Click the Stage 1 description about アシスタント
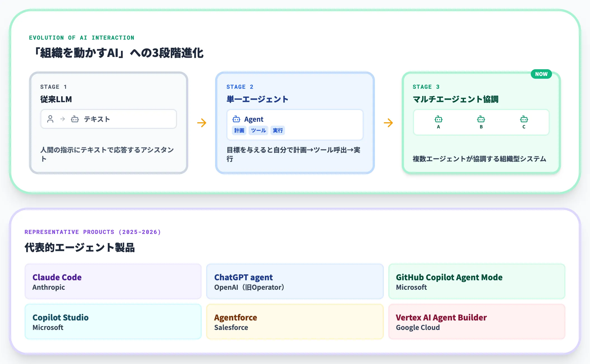This screenshot has height=364, width=590. (107, 154)
